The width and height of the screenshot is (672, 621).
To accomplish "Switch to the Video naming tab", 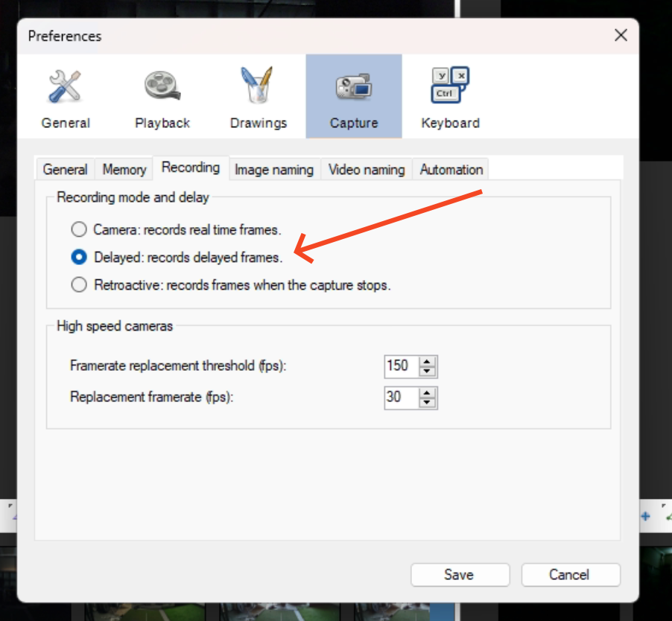I will tap(366, 170).
